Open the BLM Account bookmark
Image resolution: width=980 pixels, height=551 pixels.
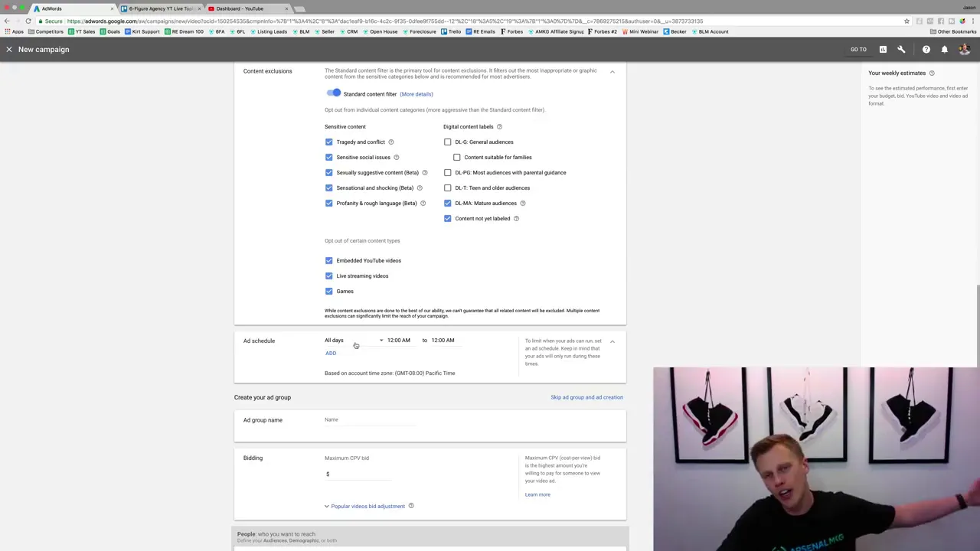tap(710, 31)
